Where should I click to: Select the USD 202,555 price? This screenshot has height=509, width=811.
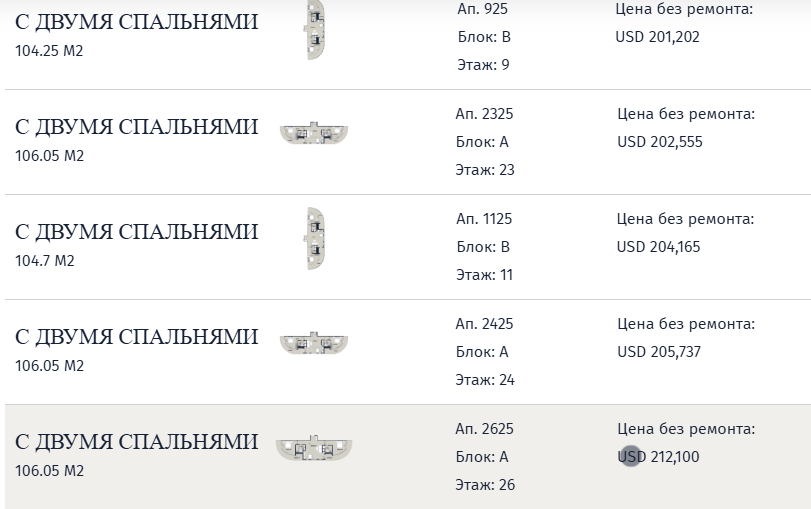tap(659, 142)
